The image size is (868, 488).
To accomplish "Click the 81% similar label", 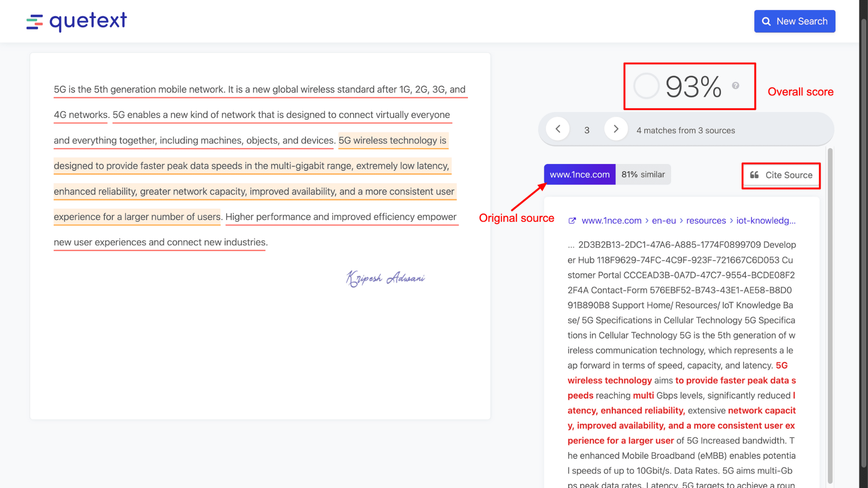I will pos(643,174).
